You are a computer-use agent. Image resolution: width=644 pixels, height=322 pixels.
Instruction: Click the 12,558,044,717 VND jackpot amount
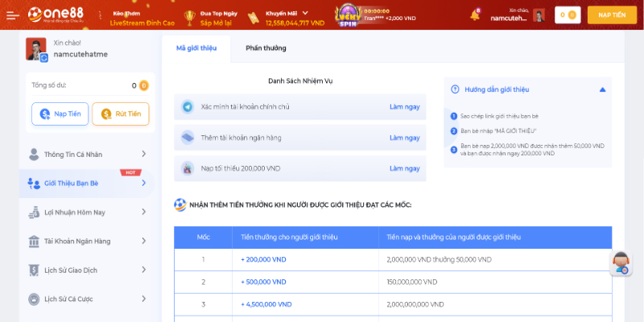295,23
